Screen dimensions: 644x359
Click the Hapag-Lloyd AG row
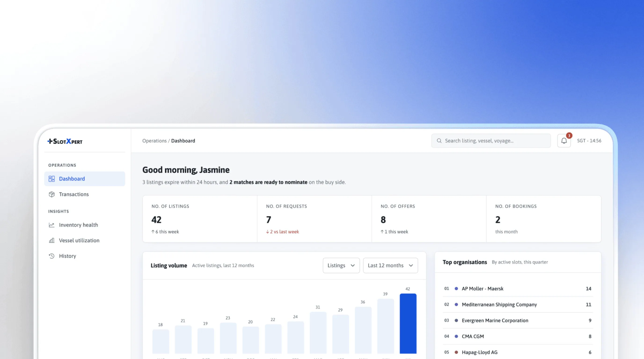point(518,352)
